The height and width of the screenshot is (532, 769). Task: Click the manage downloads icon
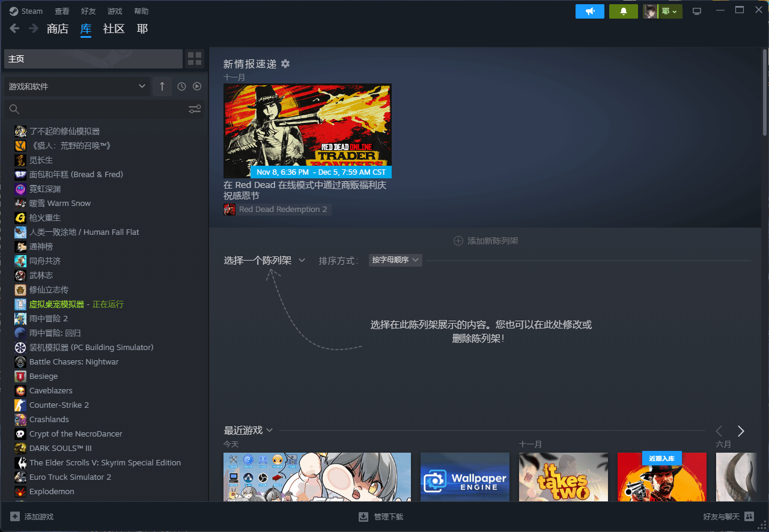[363, 516]
